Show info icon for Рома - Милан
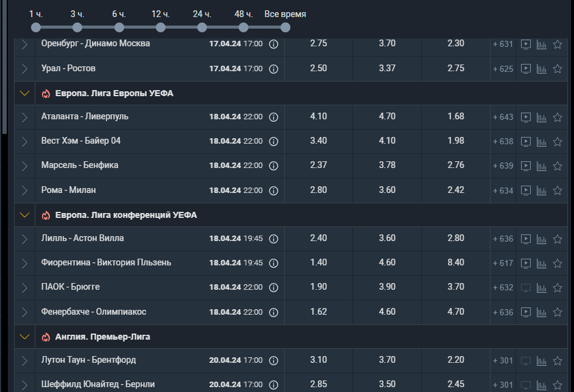 [x=273, y=191]
